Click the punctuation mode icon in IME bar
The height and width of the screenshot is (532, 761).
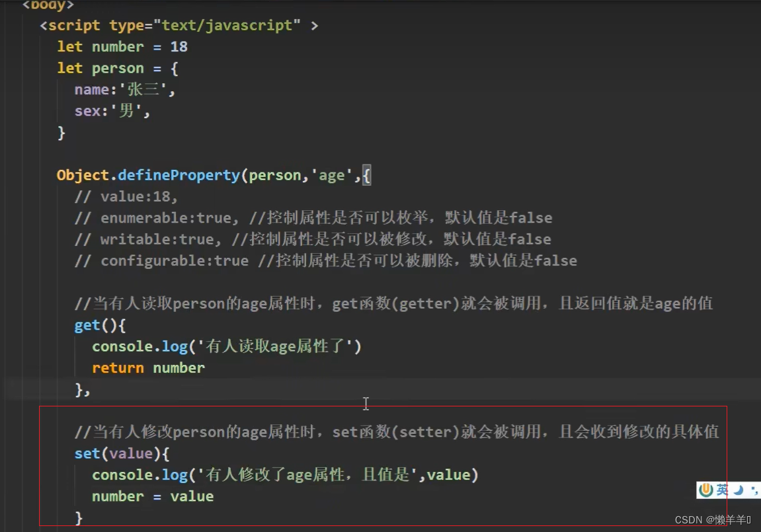(754, 490)
